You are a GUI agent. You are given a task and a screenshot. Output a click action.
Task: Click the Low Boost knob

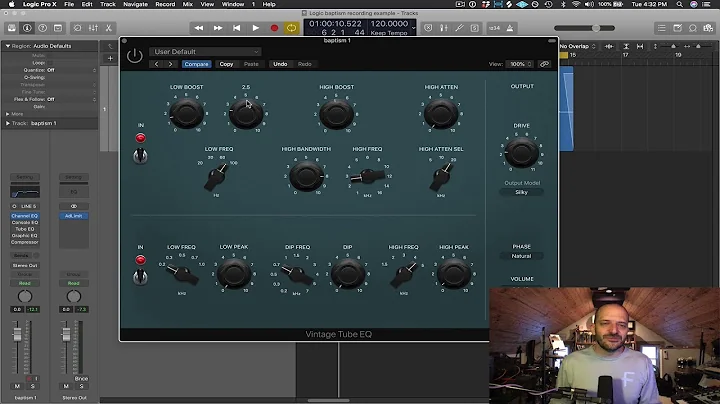[186, 113]
